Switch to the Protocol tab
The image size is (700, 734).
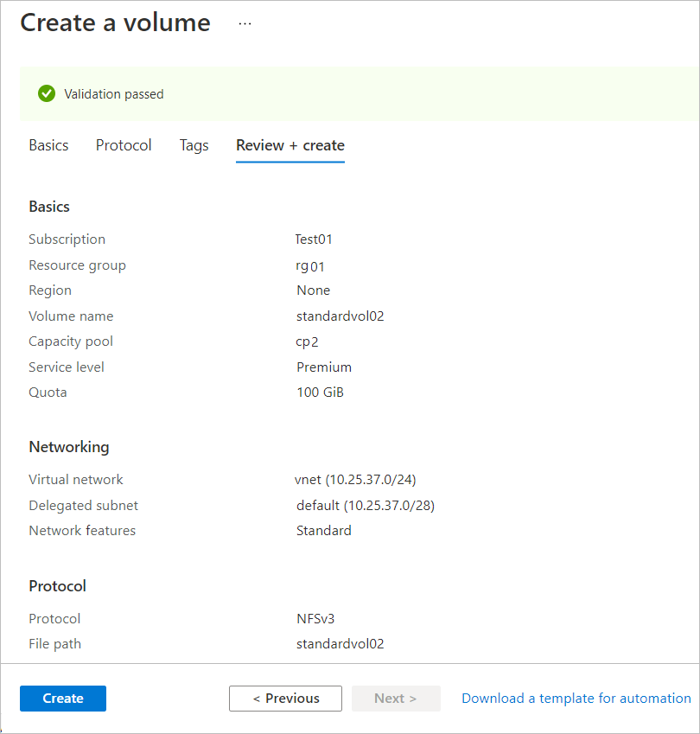click(124, 145)
